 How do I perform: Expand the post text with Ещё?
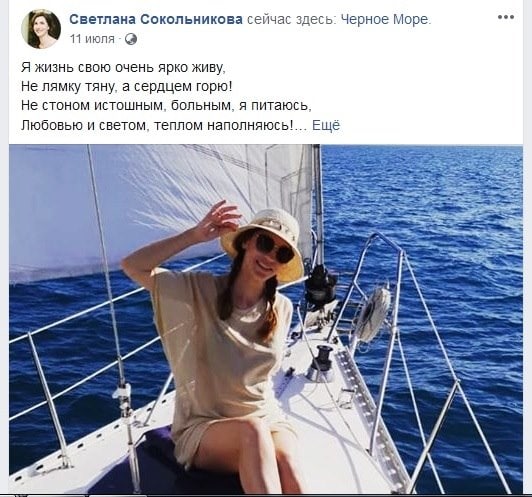click(326, 125)
